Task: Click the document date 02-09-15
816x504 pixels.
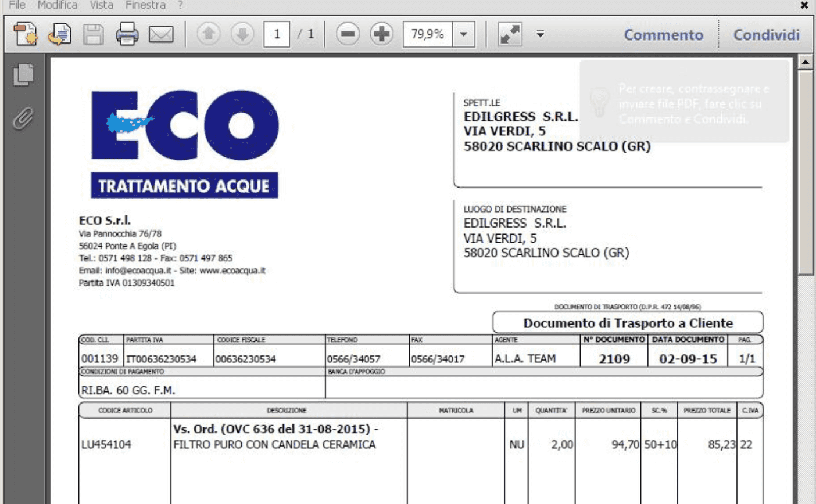Action: (688, 359)
